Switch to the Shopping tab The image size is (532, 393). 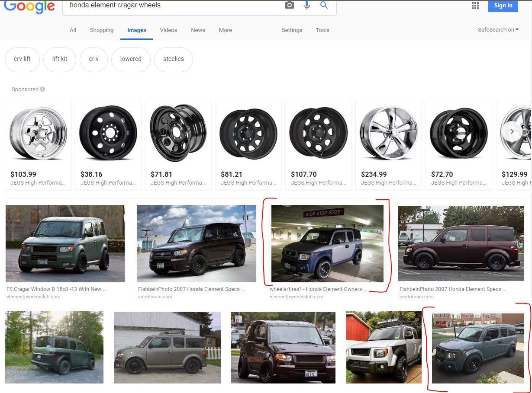coord(102,30)
